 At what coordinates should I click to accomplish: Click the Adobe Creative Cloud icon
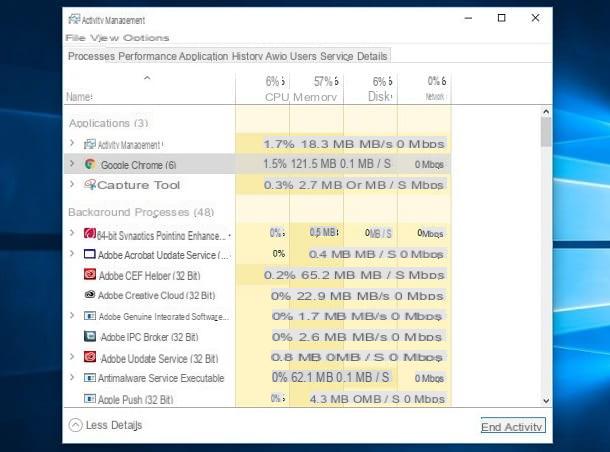[90, 294]
